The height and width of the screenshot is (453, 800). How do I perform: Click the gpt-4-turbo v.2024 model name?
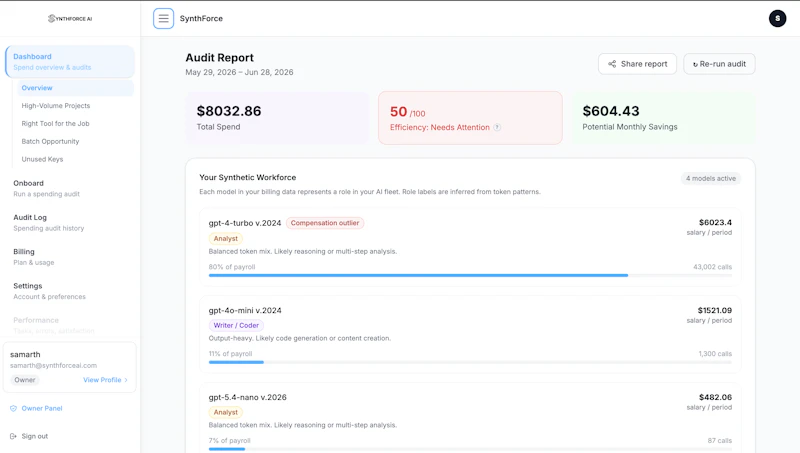click(245, 223)
